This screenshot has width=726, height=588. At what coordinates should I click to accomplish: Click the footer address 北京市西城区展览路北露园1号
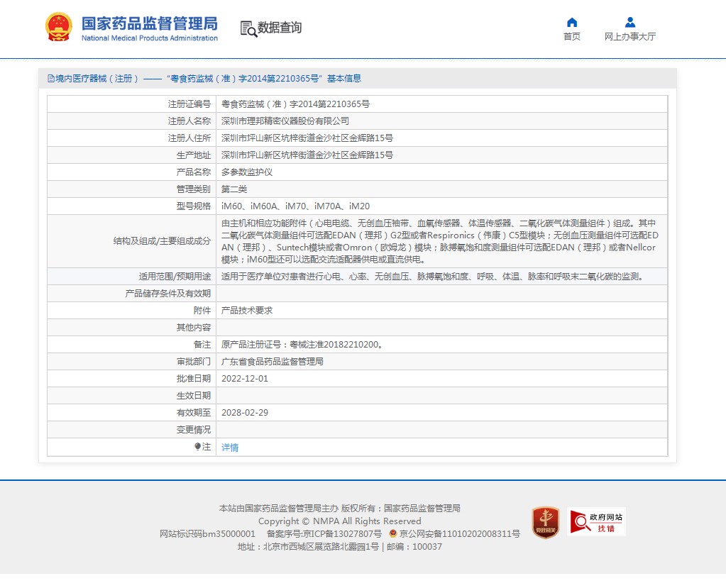(x=321, y=547)
